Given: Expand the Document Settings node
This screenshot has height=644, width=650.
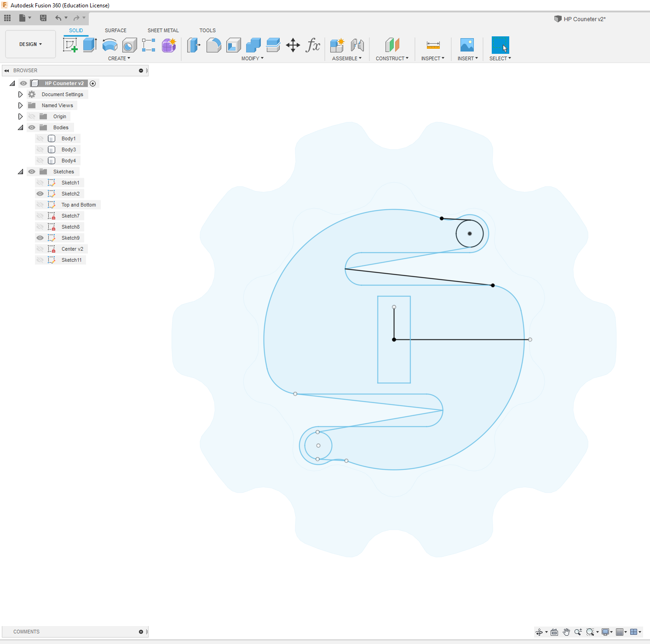Looking at the screenshot, I should pyautogui.click(x=20, y=94).
